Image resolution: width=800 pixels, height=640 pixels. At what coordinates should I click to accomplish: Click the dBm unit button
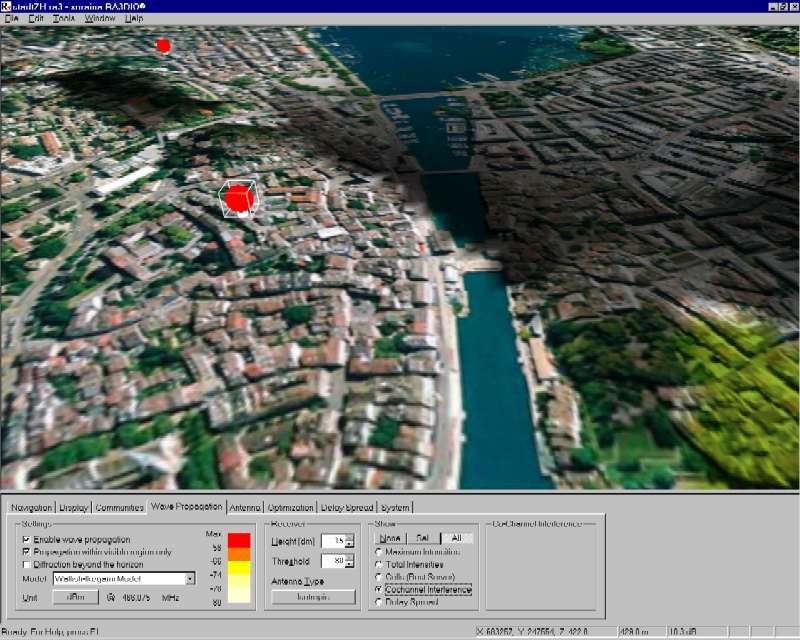[x=77, y=597]
